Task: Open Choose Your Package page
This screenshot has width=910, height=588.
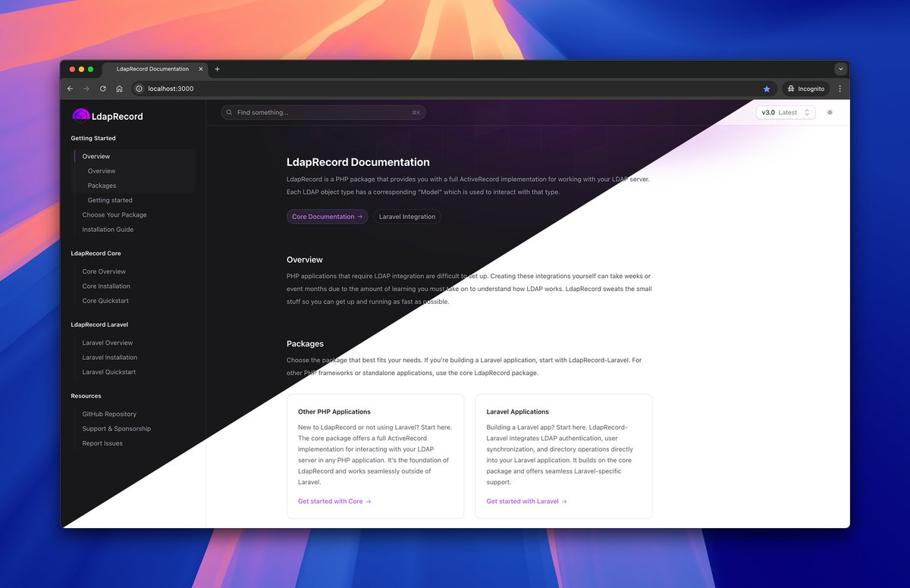Action: coord(115,215)
